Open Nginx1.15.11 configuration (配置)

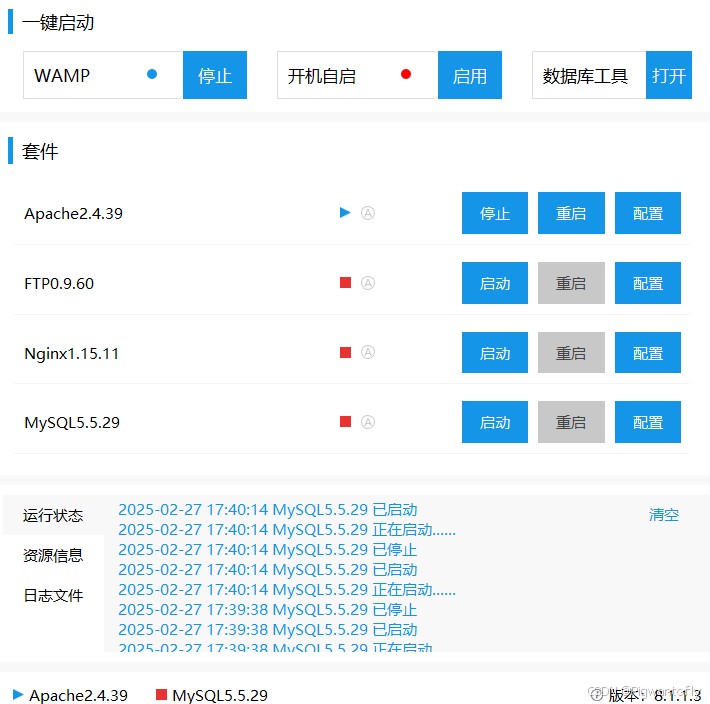point(648,352)
